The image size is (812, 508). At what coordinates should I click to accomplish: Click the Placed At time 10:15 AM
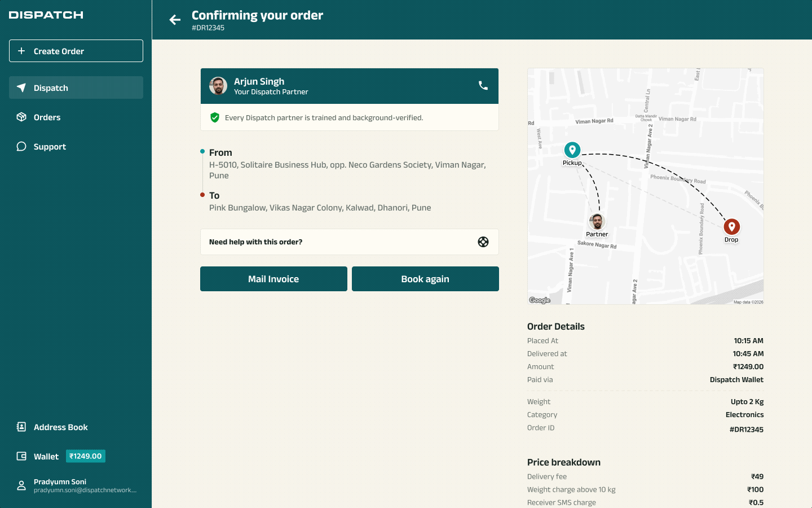pyautogui.click(x=749, y=340)
